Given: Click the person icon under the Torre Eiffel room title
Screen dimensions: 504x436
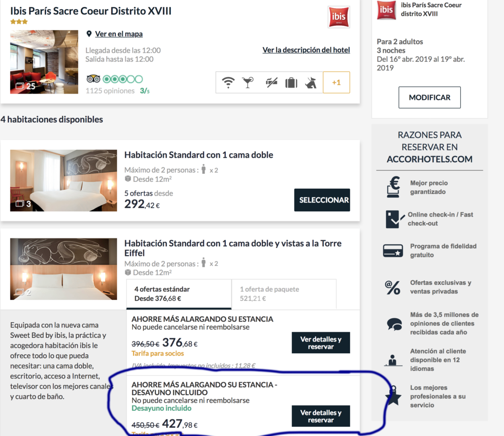Looking at the screenshot, I should tap(203, 263).
